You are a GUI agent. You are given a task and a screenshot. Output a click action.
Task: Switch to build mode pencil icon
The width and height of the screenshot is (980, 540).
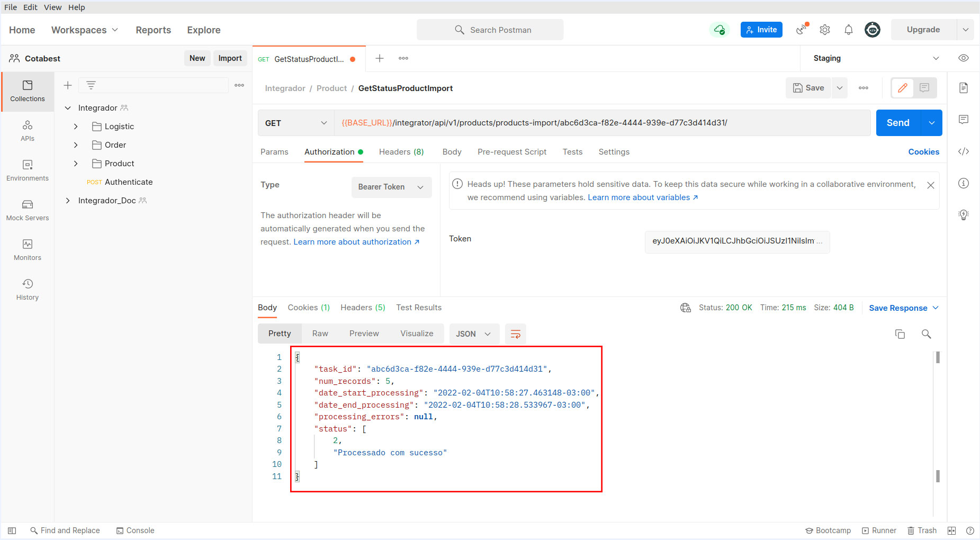[x=903, y=88]
